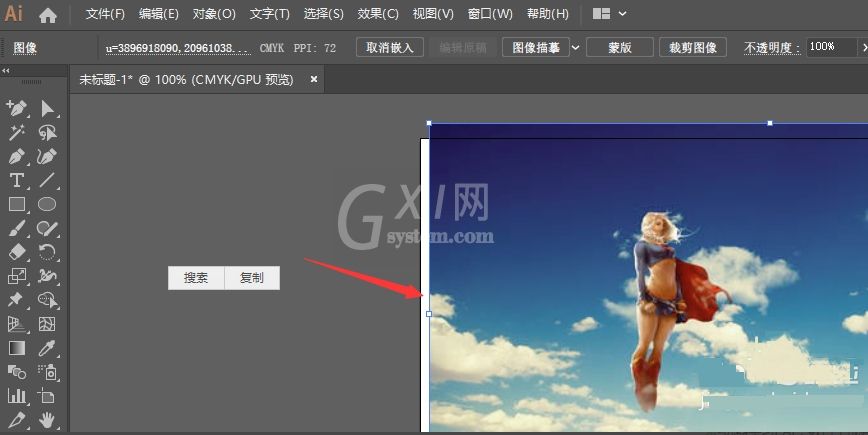
Task: Open the 视图(V) menu
Action: pos(433,14)
